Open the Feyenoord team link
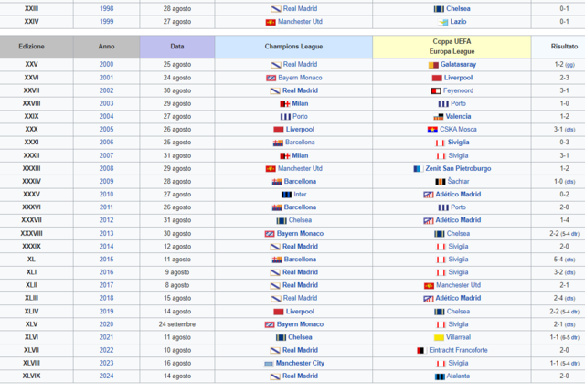 [x=458, y=90]
